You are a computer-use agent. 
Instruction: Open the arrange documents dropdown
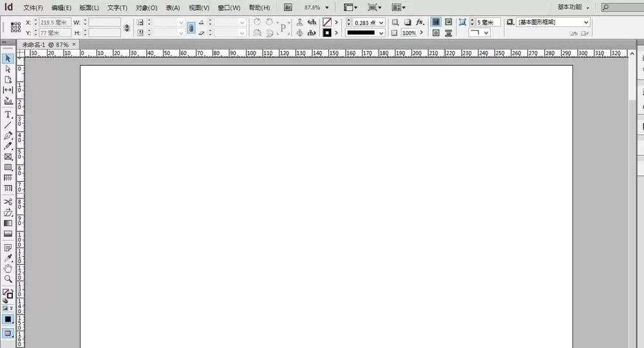tap(399, 7)
